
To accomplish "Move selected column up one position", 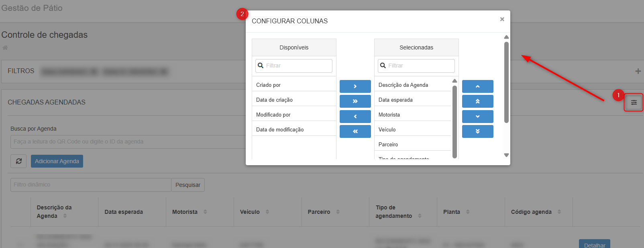I will [477, 86].
